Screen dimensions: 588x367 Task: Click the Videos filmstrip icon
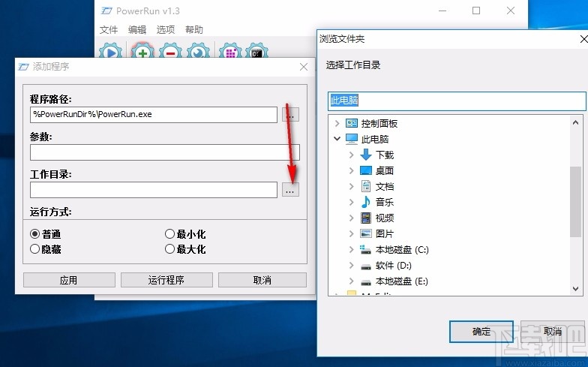pos(366,218)
